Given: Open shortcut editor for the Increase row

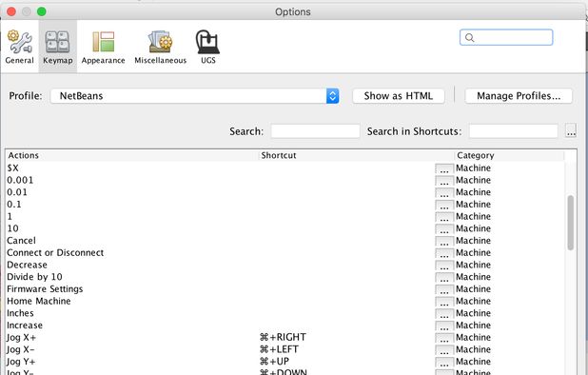Looking at the screenshot, I should 444,326.
